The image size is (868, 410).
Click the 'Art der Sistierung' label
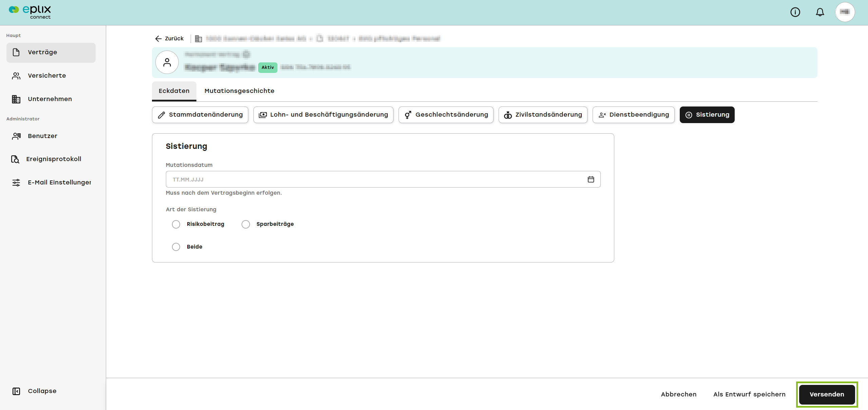(x=191, y=210)
